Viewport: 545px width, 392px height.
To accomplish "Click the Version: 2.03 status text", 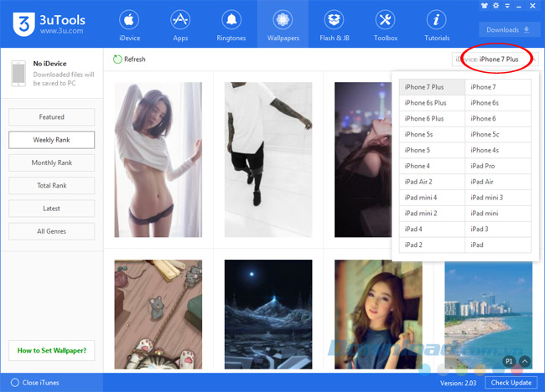I will (x=458, y=383).
